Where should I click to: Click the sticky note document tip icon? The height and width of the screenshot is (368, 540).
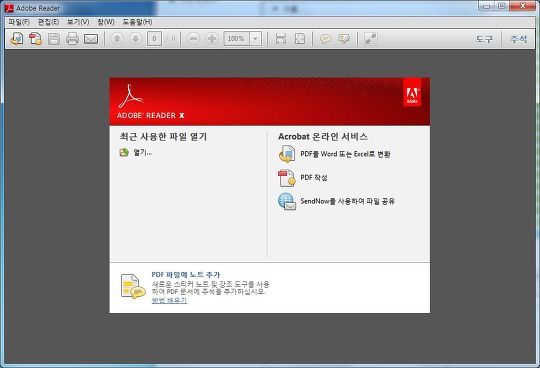tap(133, 286)
